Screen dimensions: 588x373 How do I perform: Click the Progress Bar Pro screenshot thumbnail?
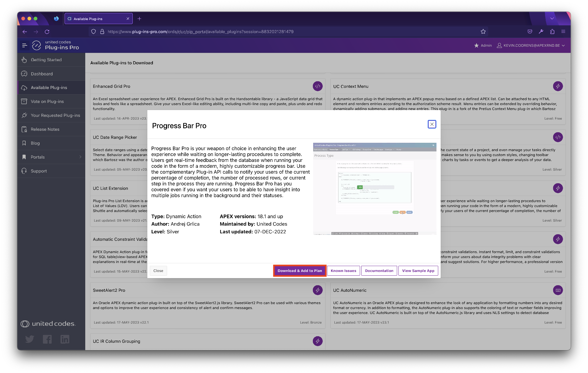pyautogui.click(x=375, y=189)
